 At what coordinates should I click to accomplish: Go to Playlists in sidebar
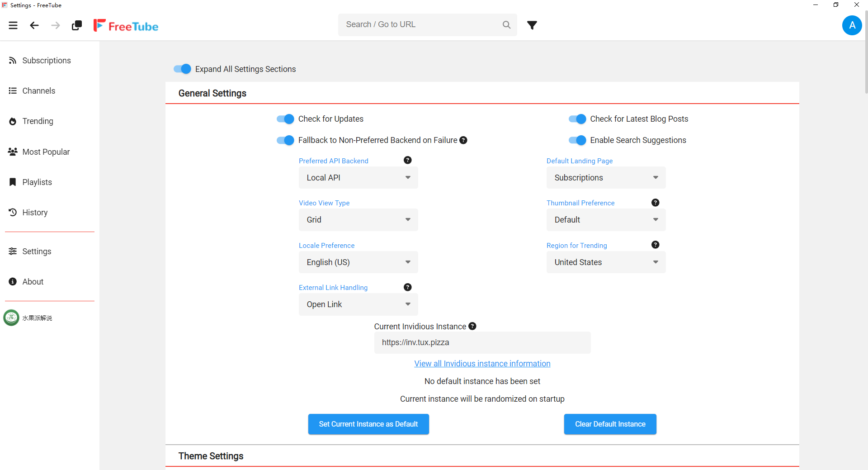(37, 182)
